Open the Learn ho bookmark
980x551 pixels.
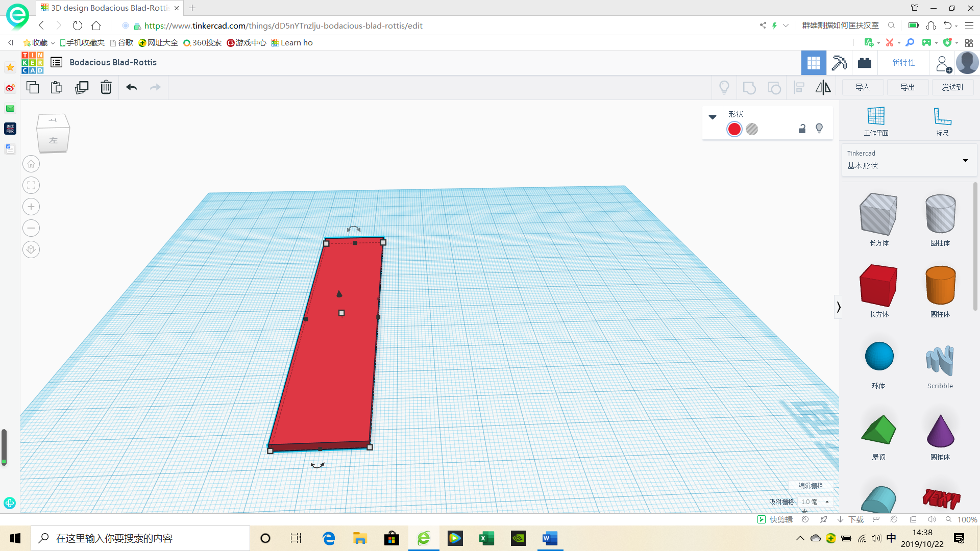292,43
